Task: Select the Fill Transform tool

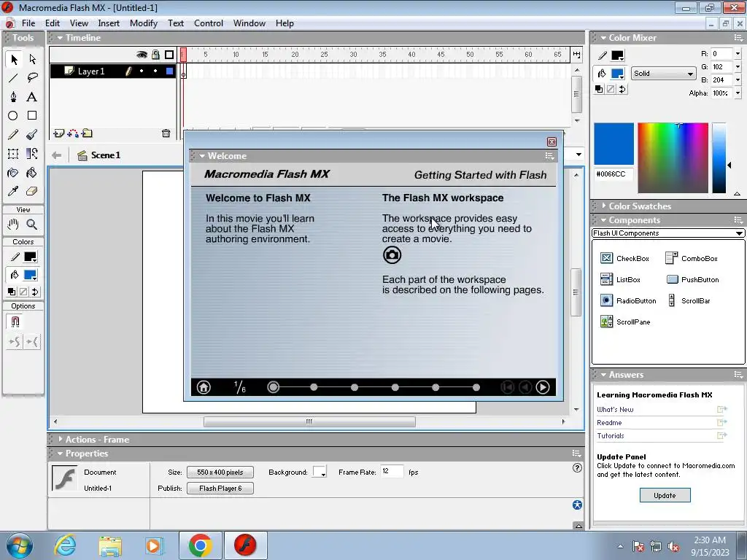Action: coord(32,153)
